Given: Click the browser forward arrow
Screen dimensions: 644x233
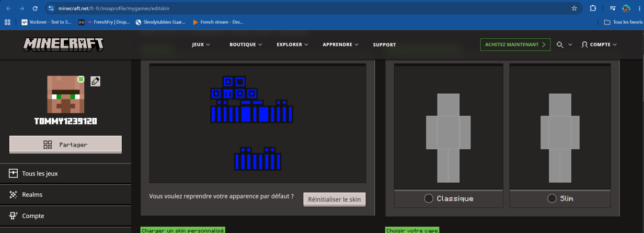Looking at the screenshot, I should coord(21,8).
